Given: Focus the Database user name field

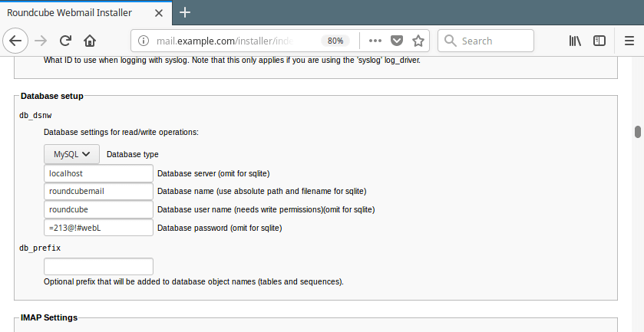Looking at the screenshot, I should (x=98, y=209).
